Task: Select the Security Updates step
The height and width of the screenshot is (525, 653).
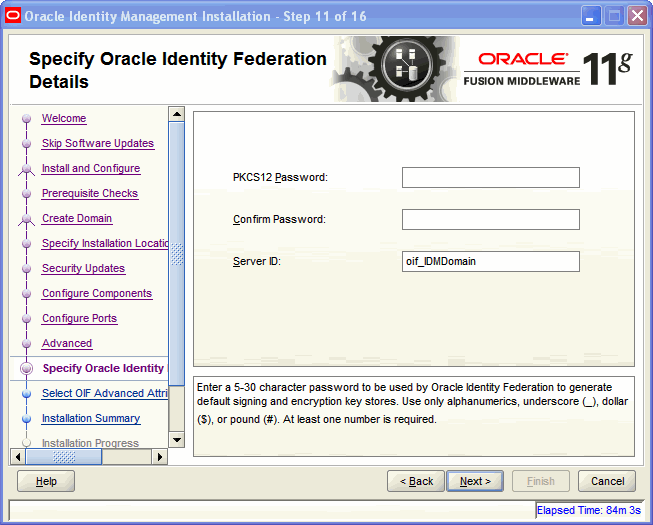Action: click(x=83, y=268)
